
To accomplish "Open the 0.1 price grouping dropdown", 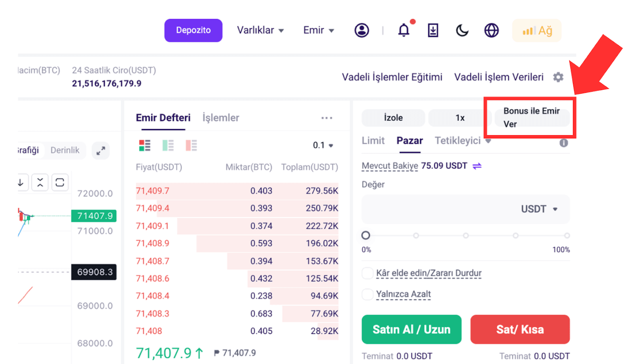I will pos(323,145).
